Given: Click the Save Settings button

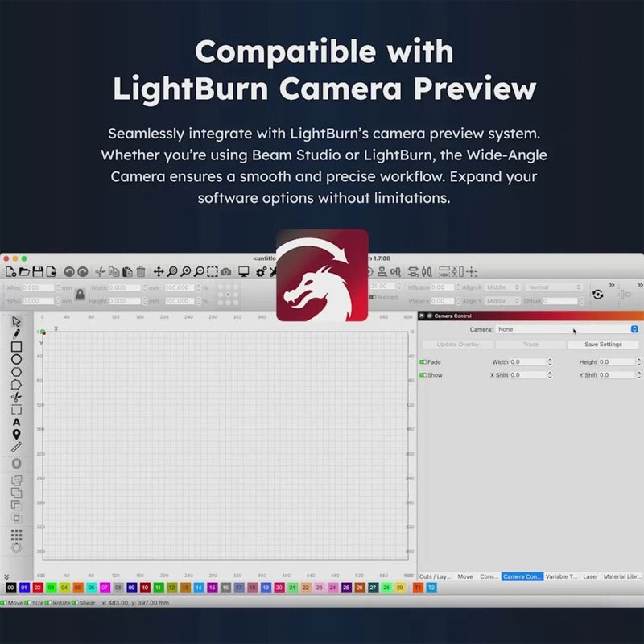Looking at the screenshot, I should [x=603, y=345].
